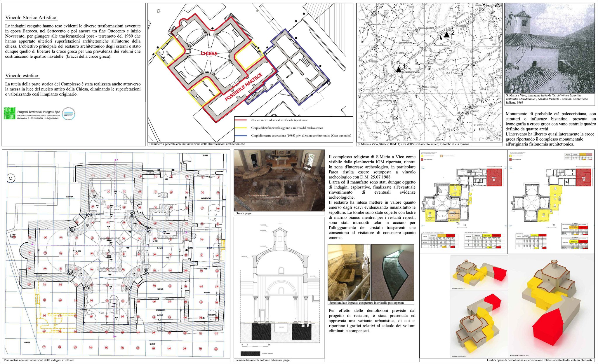Image resolution: width=598 pixels, height=364 pixels.
Task: Click the red CHIESA label on the plan
Action: 209,53
